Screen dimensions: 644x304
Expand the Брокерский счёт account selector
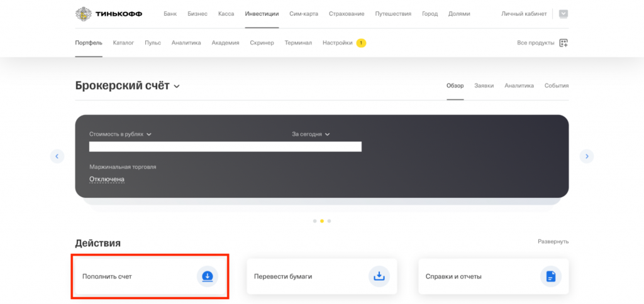coord(177,86)
